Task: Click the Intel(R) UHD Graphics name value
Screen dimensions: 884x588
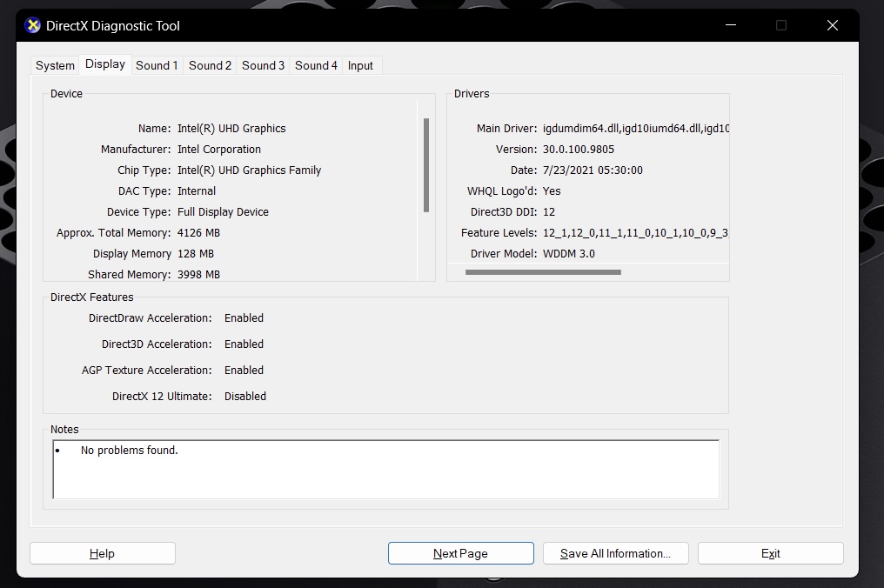Action: coord(231,128)
